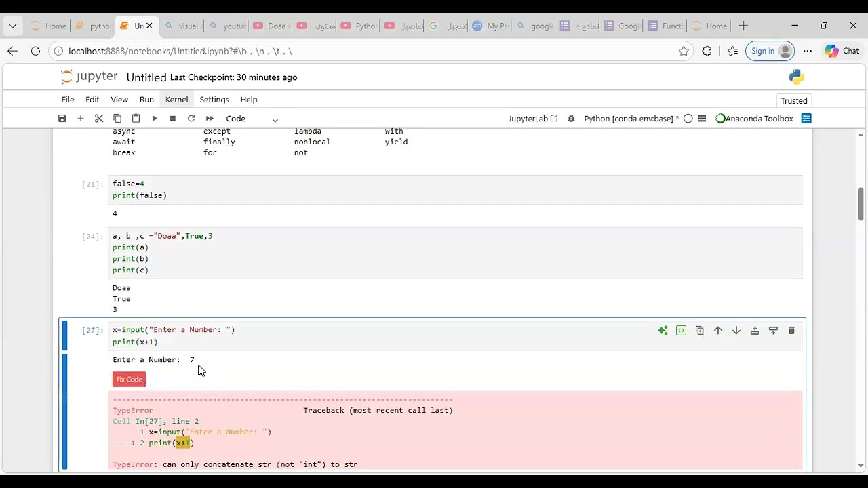Move cell 27 down with the down arrow
The image size is (868, 488).
tap(736, 331)
